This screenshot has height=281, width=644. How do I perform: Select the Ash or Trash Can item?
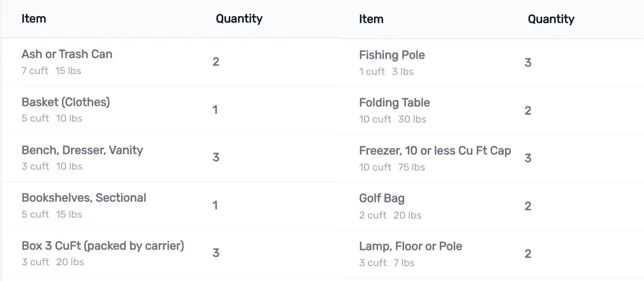pos(67,54)
